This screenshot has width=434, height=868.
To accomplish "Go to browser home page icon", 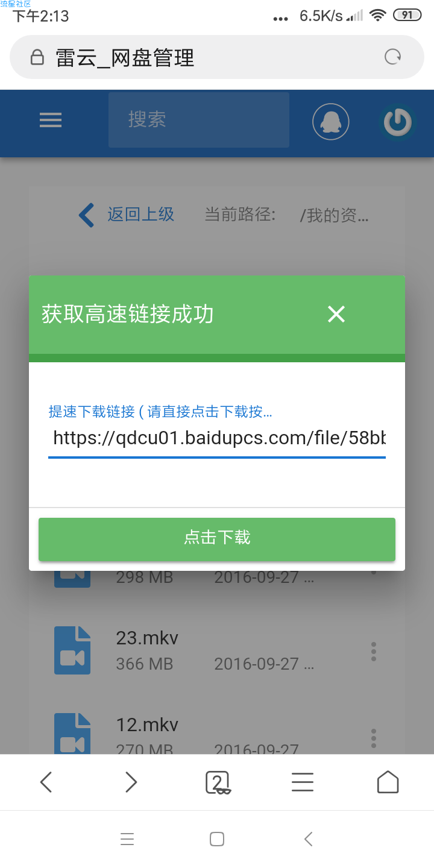I will [x=388, y=782].
